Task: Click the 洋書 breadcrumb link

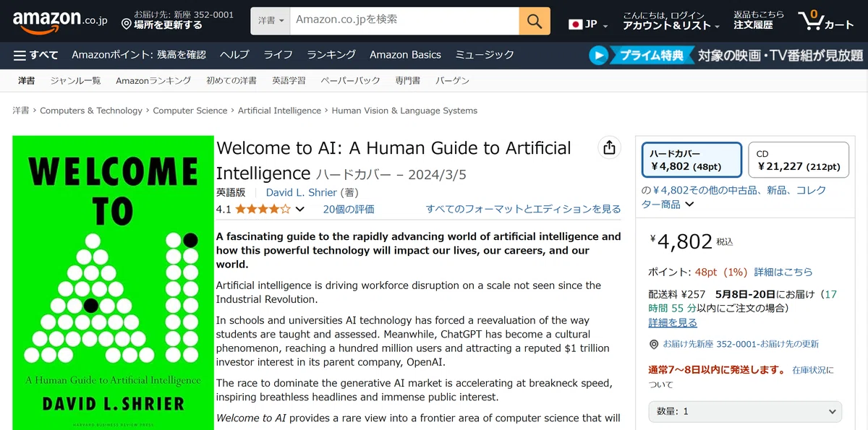Action: pos(21,111)
